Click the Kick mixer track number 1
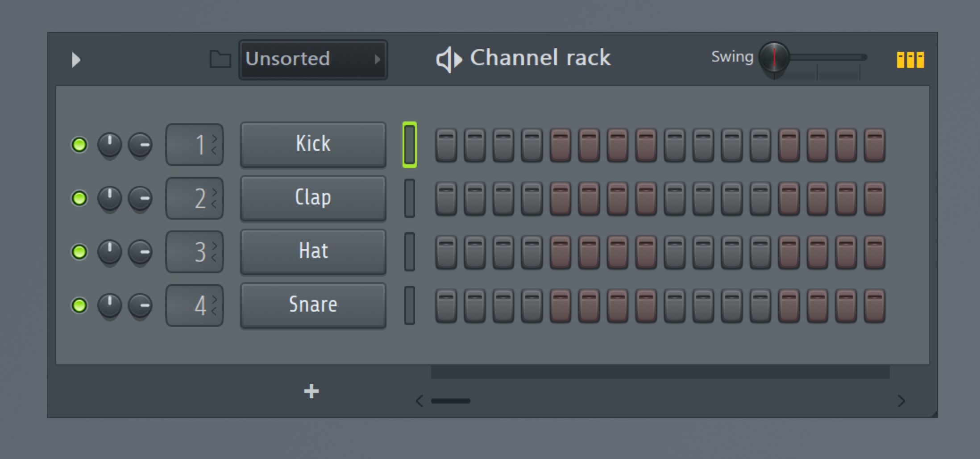The height and width of the screenshot is (459, 980). tap(195, 145)
